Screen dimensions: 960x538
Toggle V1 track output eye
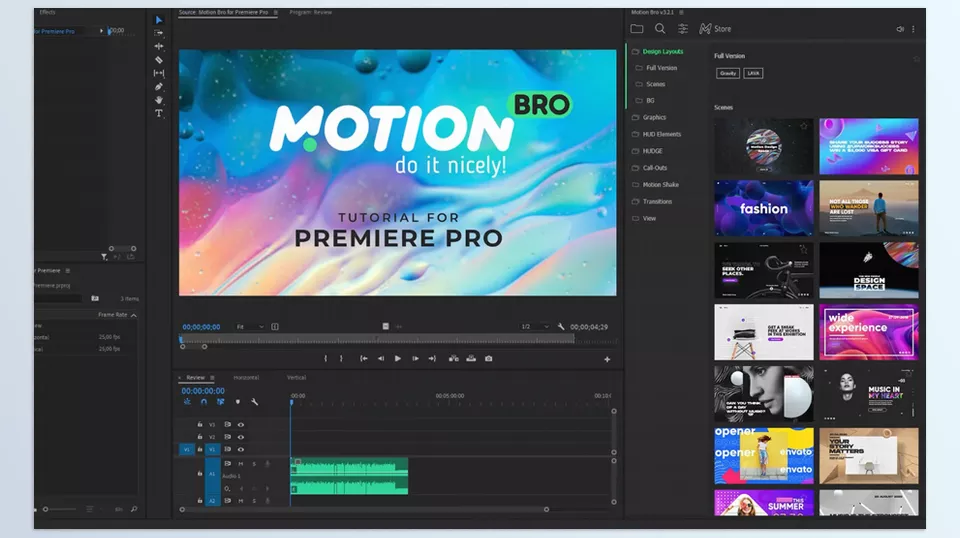(241, 449)
